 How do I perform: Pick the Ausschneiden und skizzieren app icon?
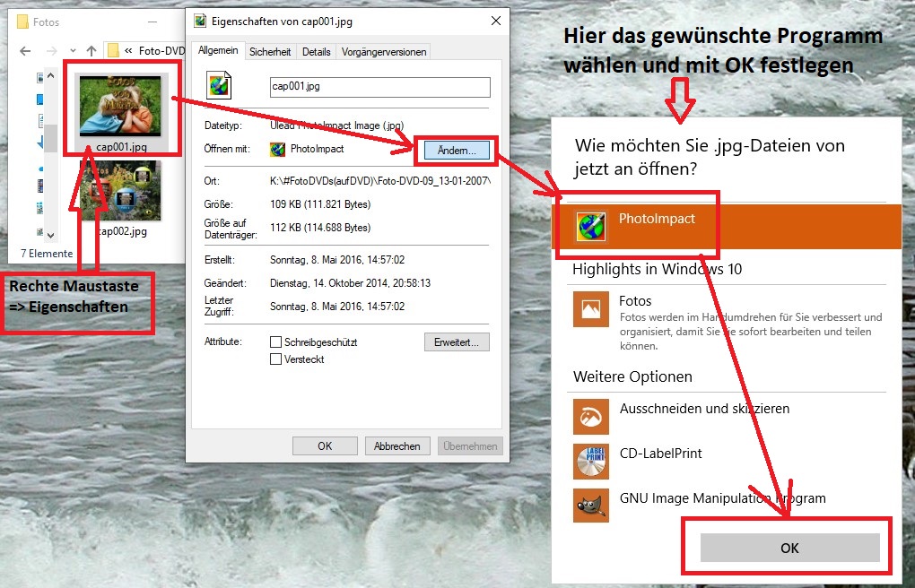click(x=590, y=417)
